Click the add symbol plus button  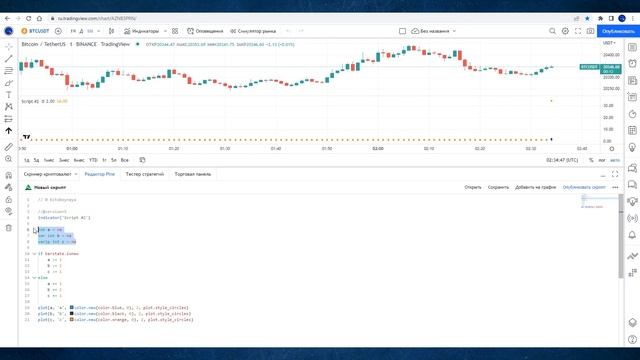click(x=58, y=31)
